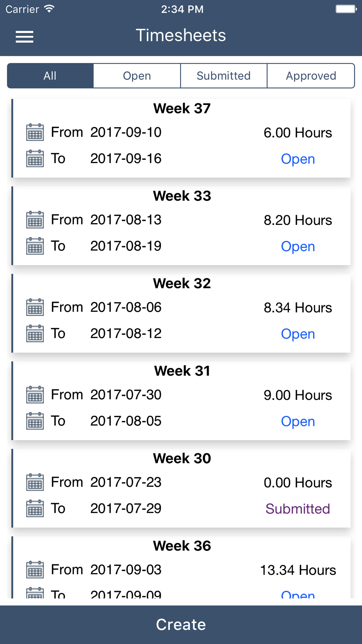The width and height of the screenshot is (362, 644).
Task: Tap Week 36 From date calendar icon
Action: pos(35,569)
